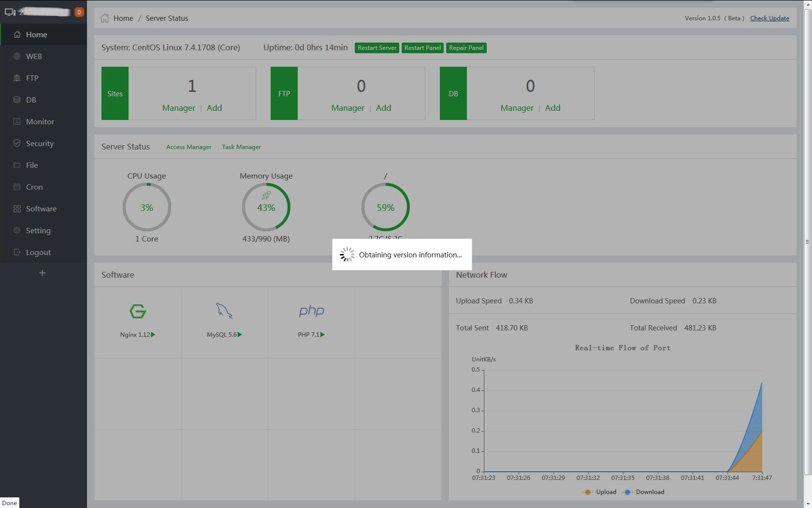This screenshot has height=508, width=812.
Task: Click the CPU Usage 3% gauge
Action: 147,208
